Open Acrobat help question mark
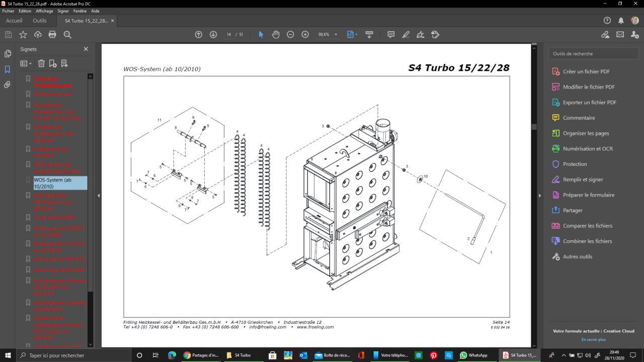The image size is (644, 362). pos(607,21)
